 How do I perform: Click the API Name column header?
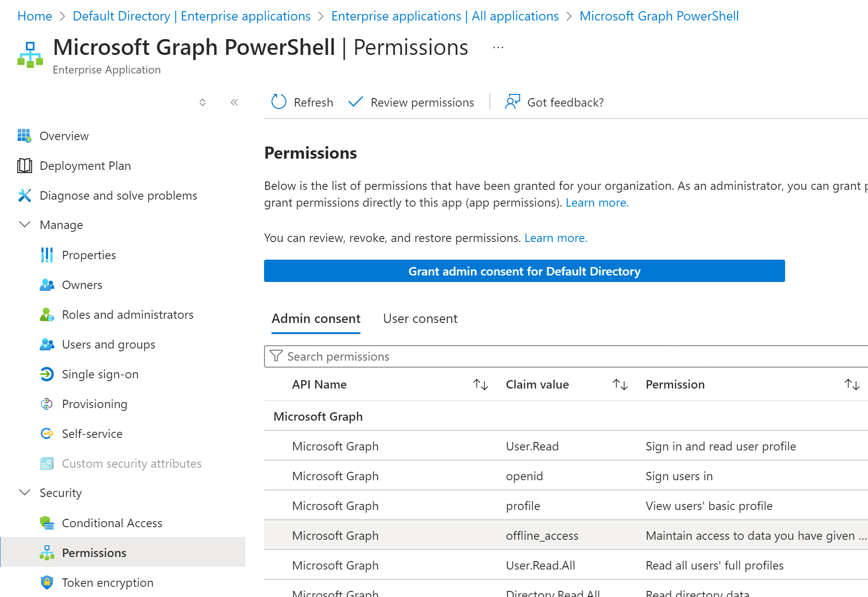[x=319, y=384]
